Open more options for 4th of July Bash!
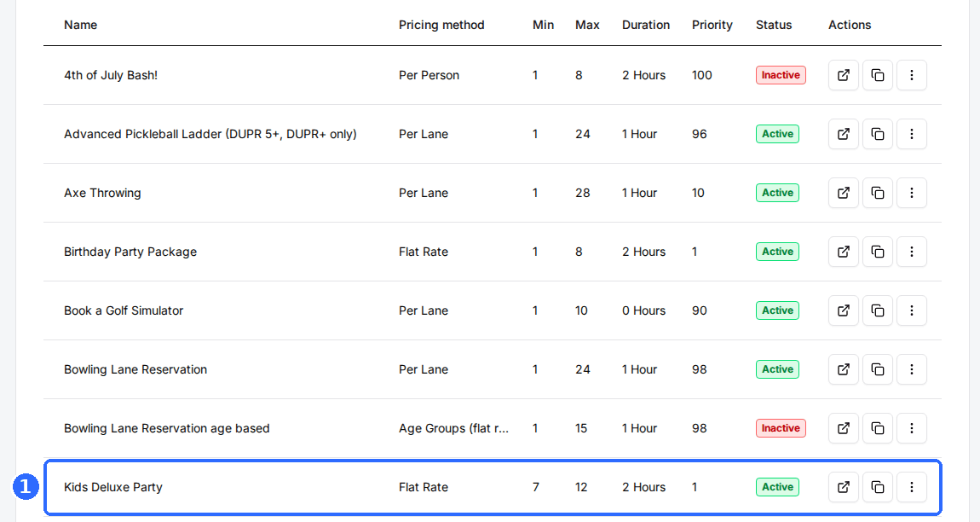 coord(911,75)
